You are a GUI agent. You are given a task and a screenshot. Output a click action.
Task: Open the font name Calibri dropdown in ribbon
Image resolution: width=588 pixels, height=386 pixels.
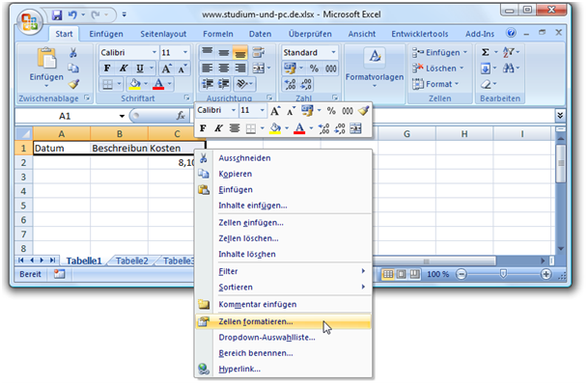coord(154,52)
